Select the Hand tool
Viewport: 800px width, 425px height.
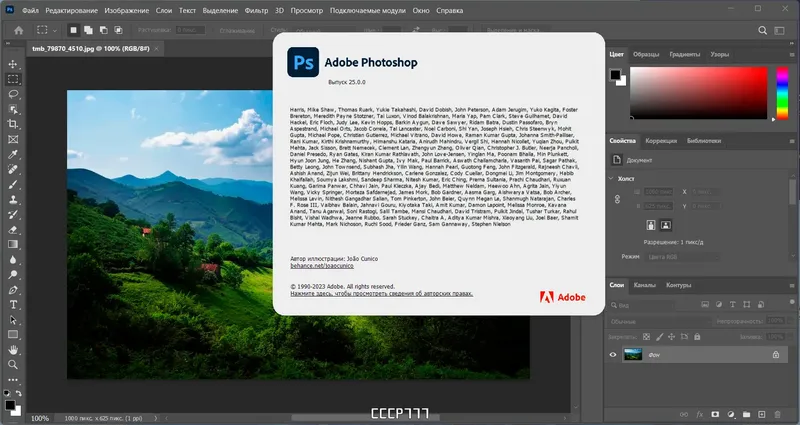tap(13, 350)
